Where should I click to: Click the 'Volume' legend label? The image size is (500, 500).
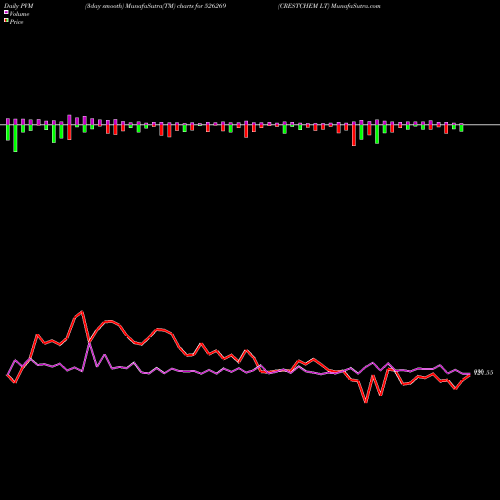[19, 14]
